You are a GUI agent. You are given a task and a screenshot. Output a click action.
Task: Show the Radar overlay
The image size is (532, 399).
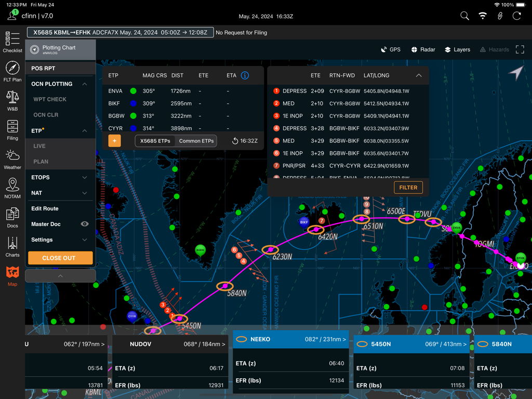click(x=423, y=49)
